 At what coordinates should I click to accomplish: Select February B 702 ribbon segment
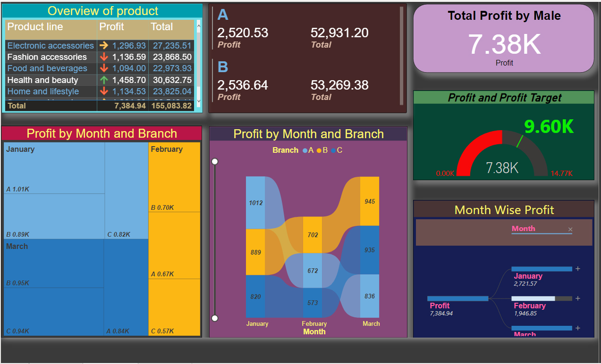[x=312, y=234]
